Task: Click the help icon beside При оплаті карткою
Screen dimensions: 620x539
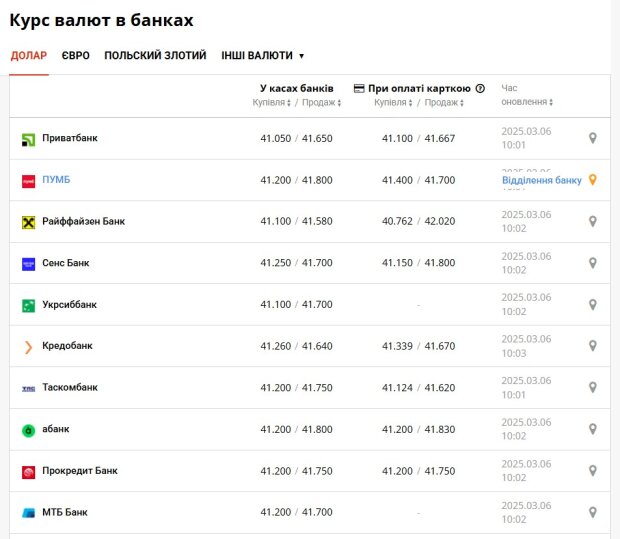Action: point(480,89)
